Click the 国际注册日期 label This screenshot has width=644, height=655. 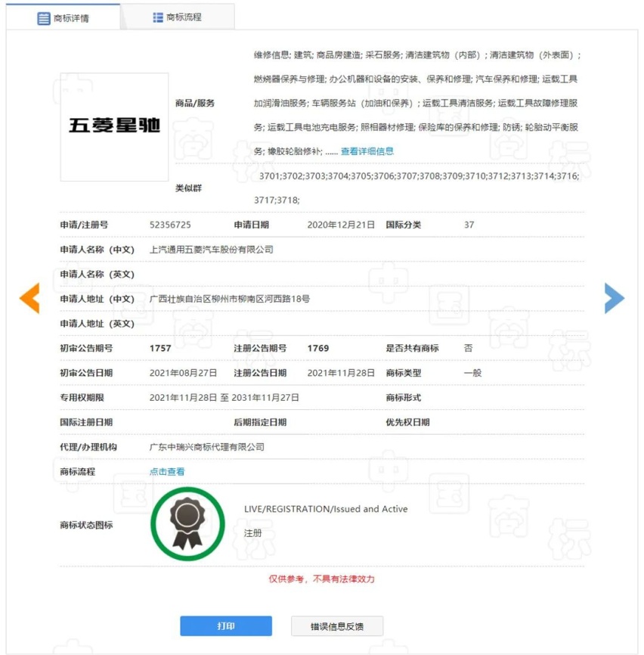(86, 422)
